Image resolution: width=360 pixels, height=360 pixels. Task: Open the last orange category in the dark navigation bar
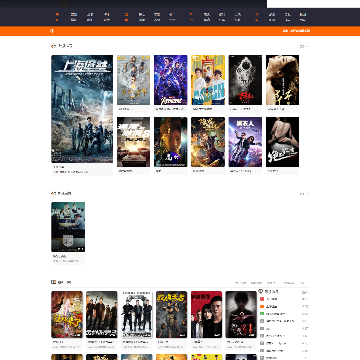256,17
